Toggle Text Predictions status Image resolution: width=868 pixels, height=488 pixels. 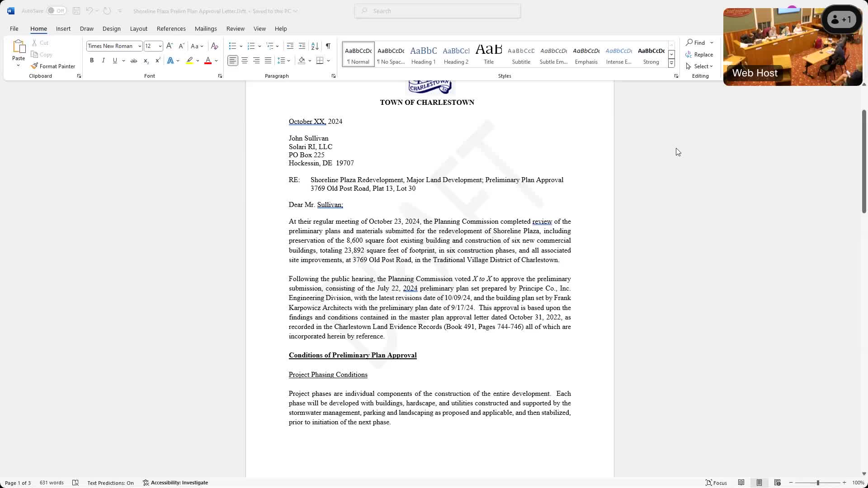[110, 483]
